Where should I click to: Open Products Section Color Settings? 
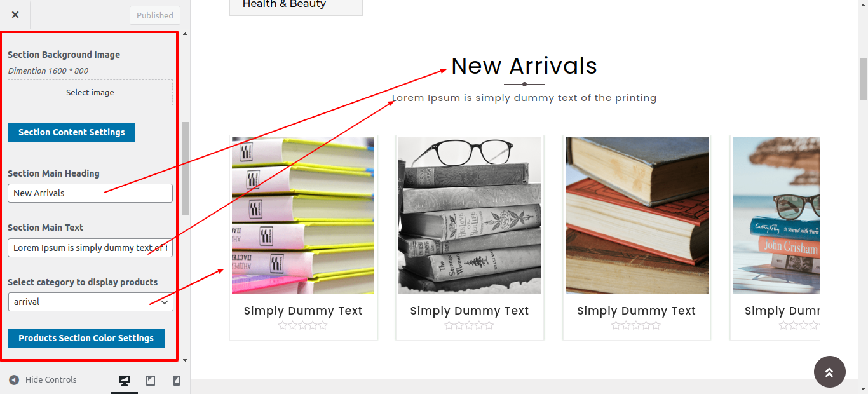coord(86,338)
